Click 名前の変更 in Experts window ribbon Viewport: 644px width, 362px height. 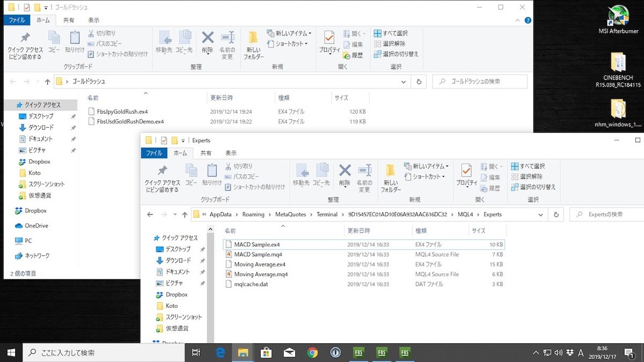365,178
